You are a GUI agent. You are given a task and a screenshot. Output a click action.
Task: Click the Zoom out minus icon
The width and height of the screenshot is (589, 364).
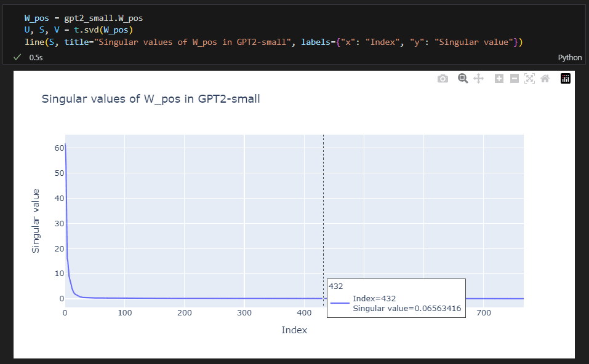point(515,79)
